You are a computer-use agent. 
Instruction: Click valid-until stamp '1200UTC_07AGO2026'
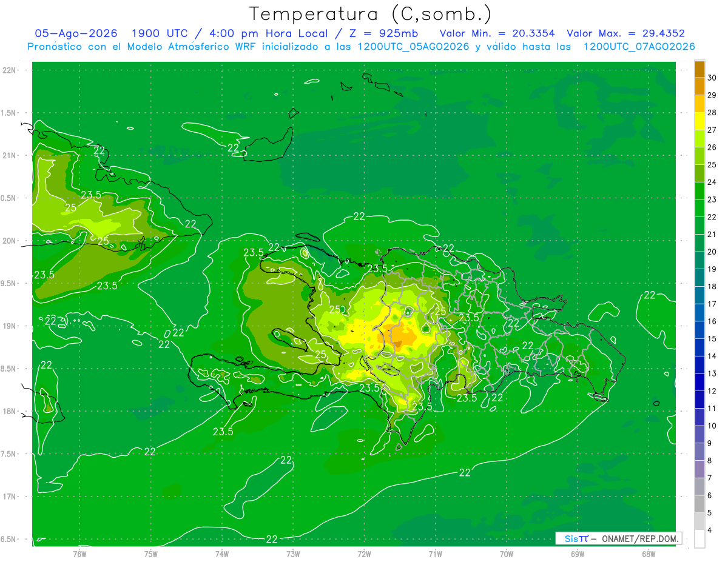click(639, 47)
